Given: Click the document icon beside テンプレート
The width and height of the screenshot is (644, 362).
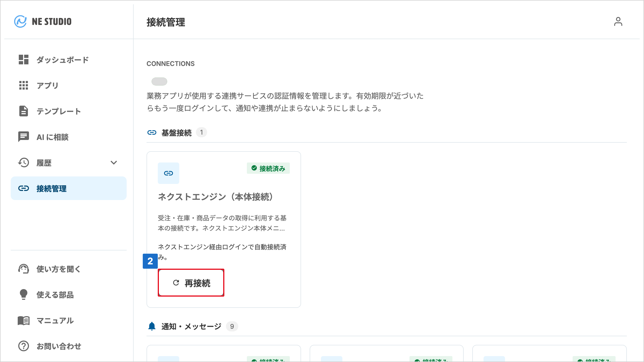Looking at the screenshot, I should 24,111.
